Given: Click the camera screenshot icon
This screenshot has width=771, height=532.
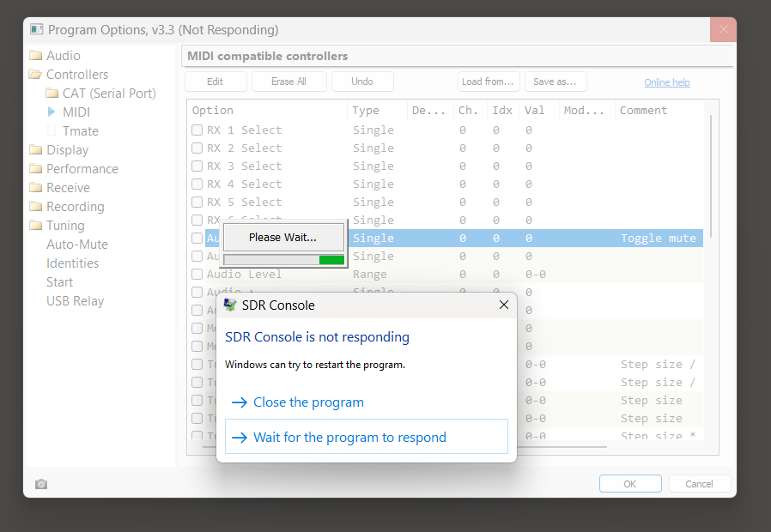Looking at the screenshot, I should click(41, 484).
